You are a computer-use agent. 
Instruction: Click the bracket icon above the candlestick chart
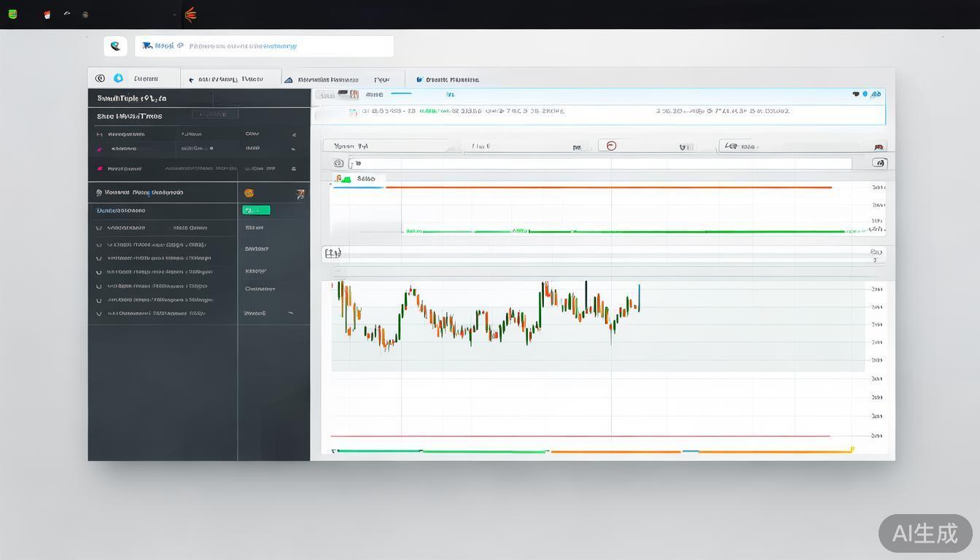coord(332,253)
